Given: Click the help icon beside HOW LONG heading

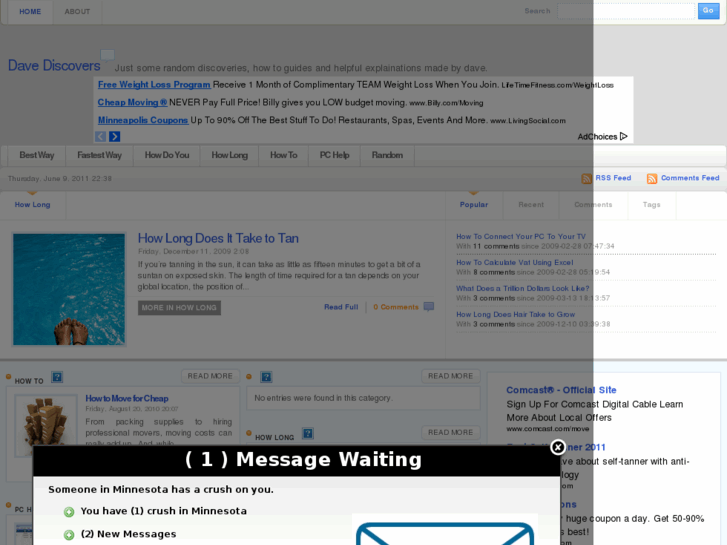Looking at the screenshot, I should coord(308,434).
